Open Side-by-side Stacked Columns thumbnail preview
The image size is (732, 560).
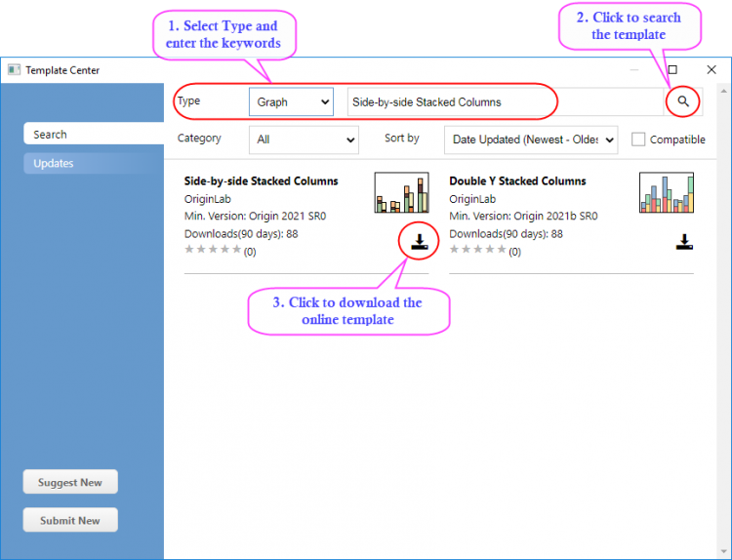(x=401, y=193)
